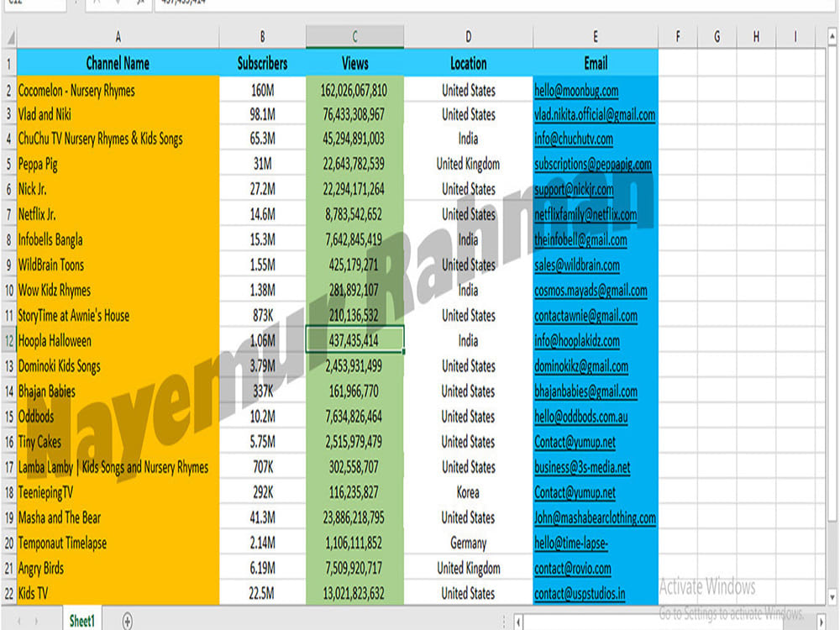Image resolution: width=840 pixels, height=630 pixels.
Task: Click the vertical scrollbar thumb
Action: click(x=832, y=284)
